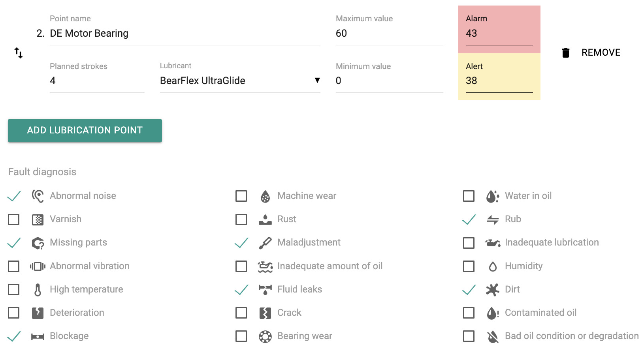Check the Water in oil box
The image size is (644, 360).
pyautogui.click(x=469, y=196)
